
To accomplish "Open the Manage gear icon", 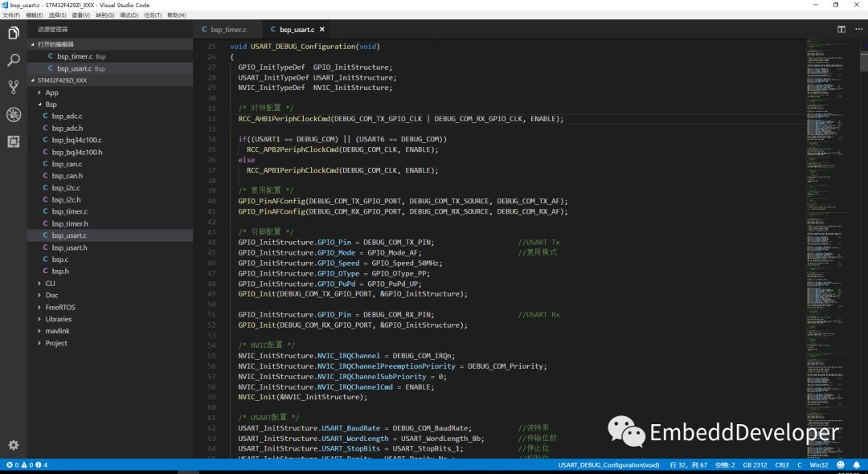I will (14, 445).
